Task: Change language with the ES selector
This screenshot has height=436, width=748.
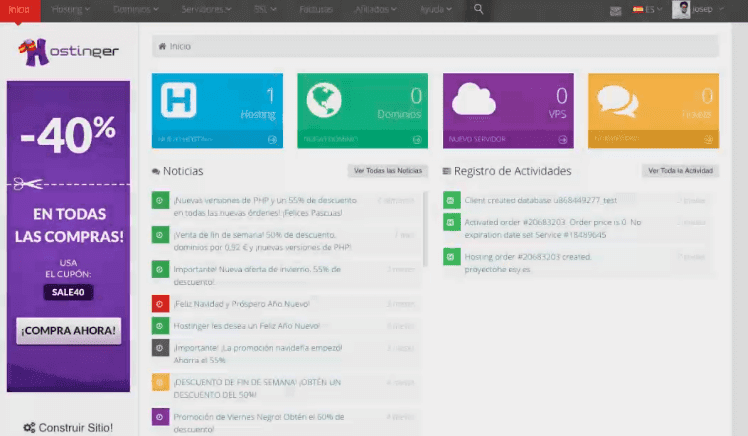Action: point(647,10)
